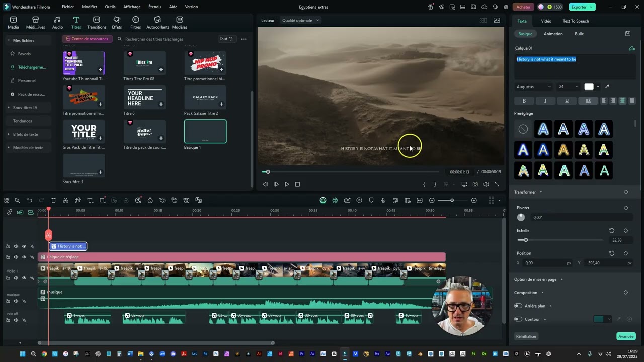Open the Modèles panel icon
The image size is (644, 362).
[180, 23]
